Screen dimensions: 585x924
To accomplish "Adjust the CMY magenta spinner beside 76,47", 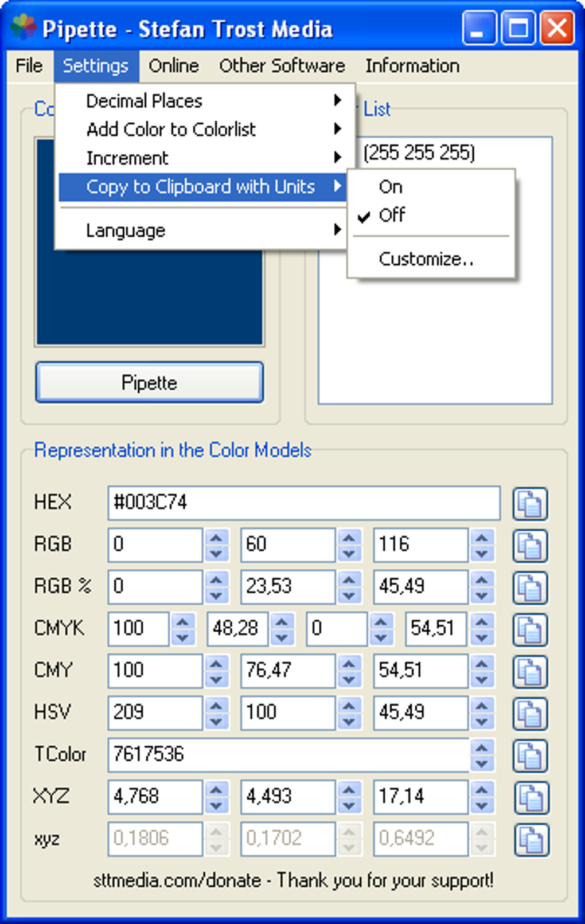I will 349,671.
